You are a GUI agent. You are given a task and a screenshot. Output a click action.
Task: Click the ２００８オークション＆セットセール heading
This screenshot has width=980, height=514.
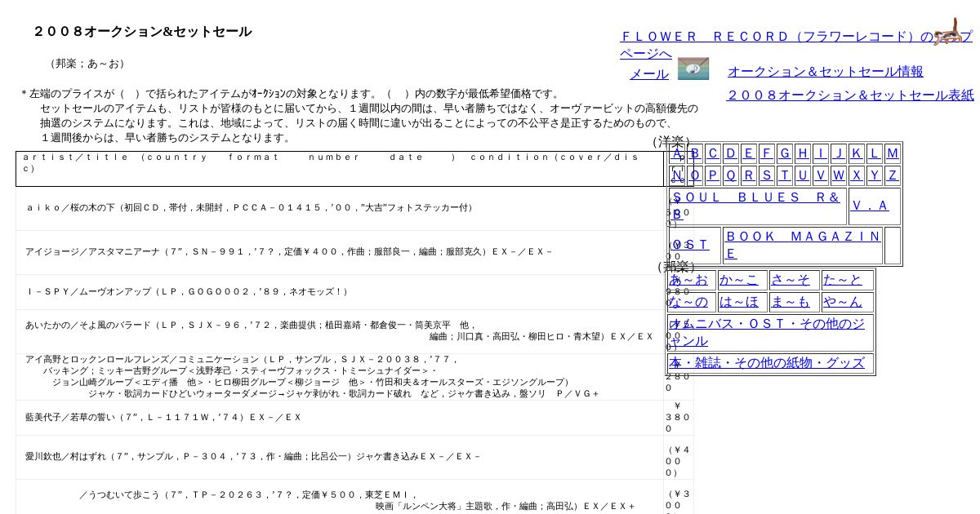[x=142, y=32]
